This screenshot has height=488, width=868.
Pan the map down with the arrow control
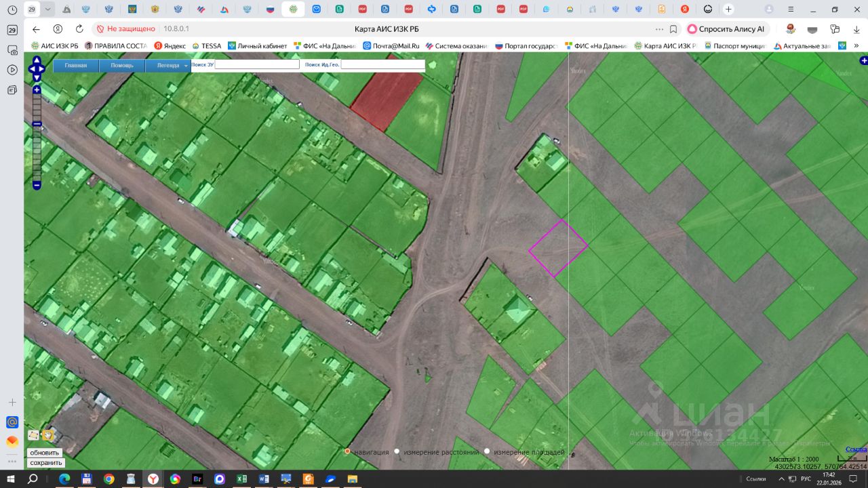point(37,77)
